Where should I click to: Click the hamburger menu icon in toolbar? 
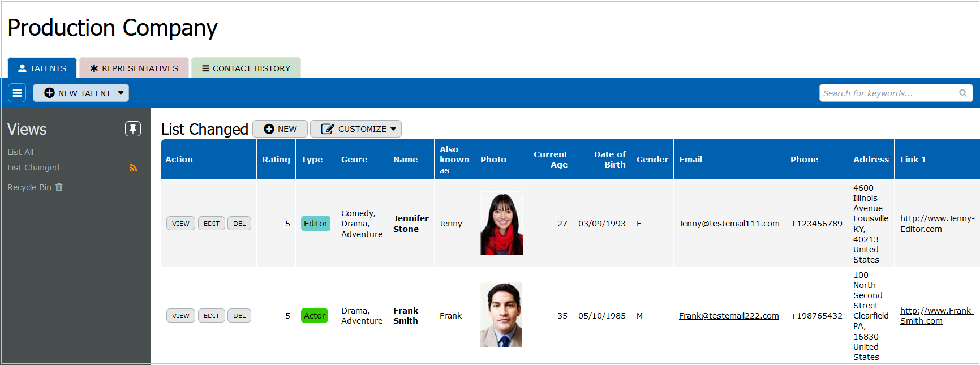pyautogui.click(x=18, y=93)
